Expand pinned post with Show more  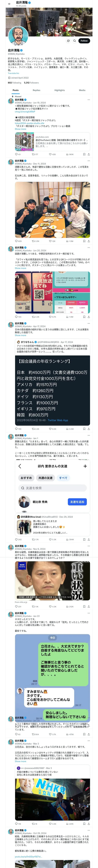click(x=20, y=129)
